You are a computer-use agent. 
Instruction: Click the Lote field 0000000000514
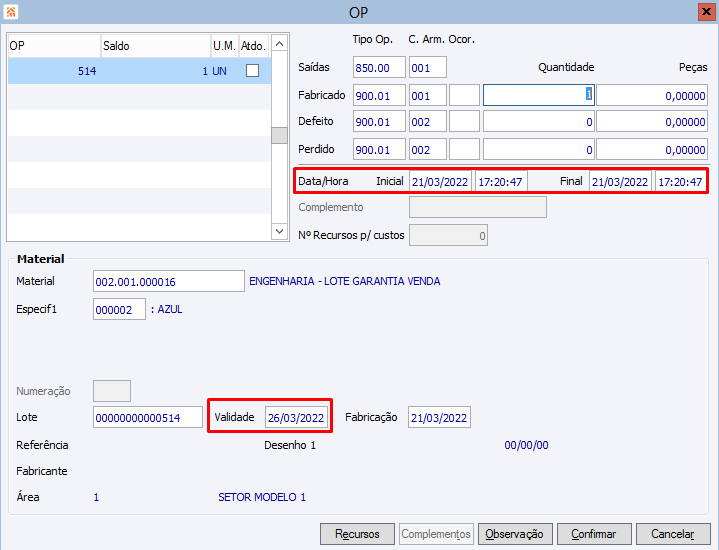point(148,417)
